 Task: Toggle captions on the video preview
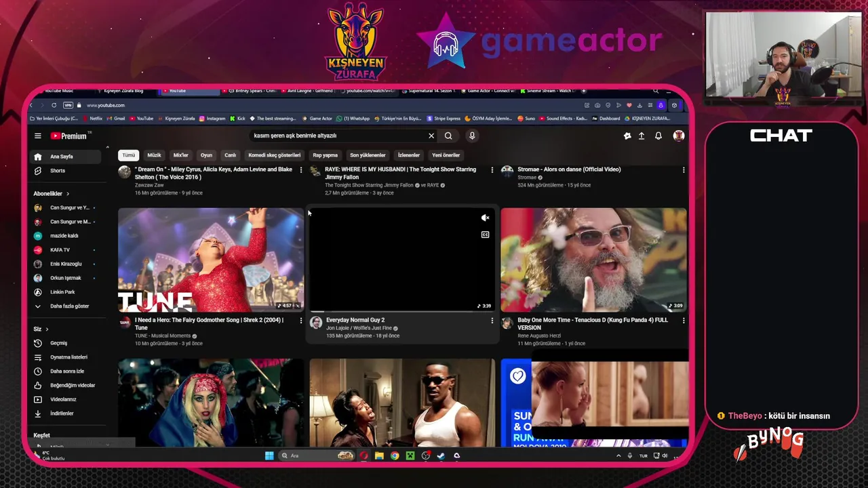(485, 235)
